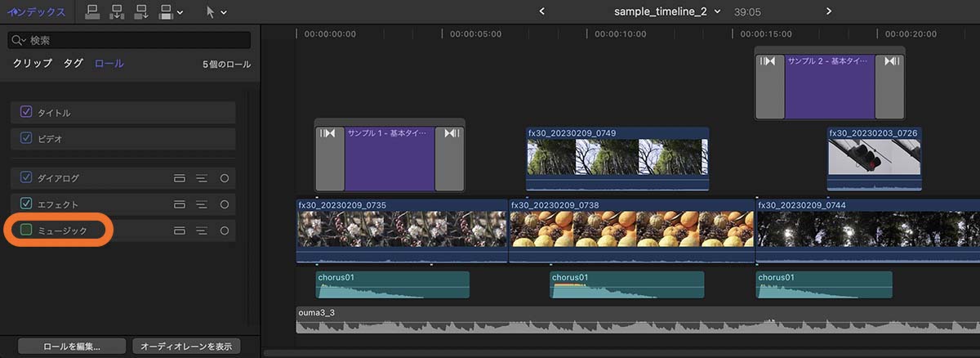Click the ダイアログ row subrole lanes icon
Viewport: 980px width, 358px height.
coord(202,177)
